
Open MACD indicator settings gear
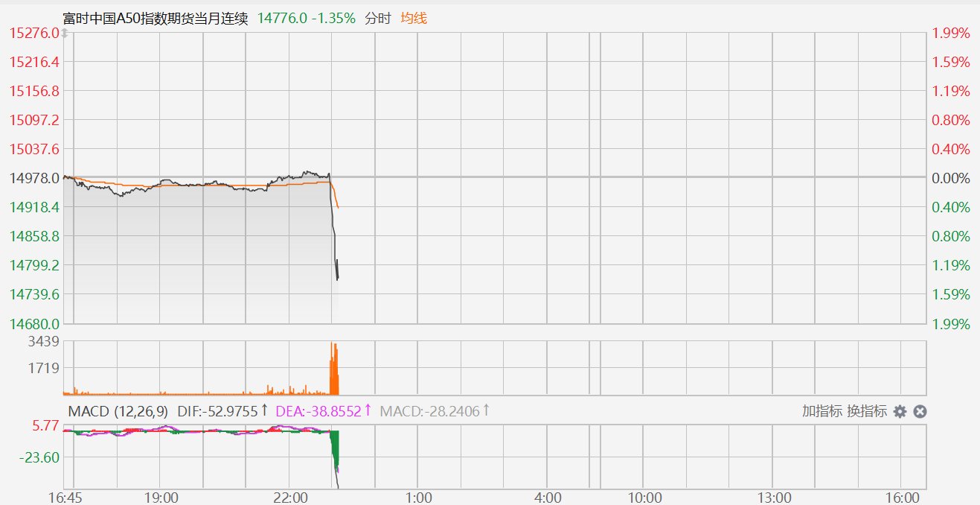click(900, 412)
